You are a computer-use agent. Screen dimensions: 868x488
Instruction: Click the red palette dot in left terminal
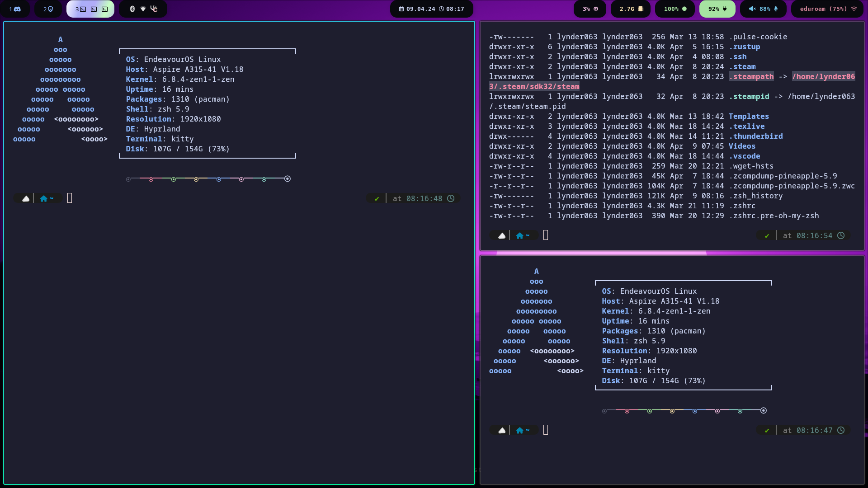151,179
